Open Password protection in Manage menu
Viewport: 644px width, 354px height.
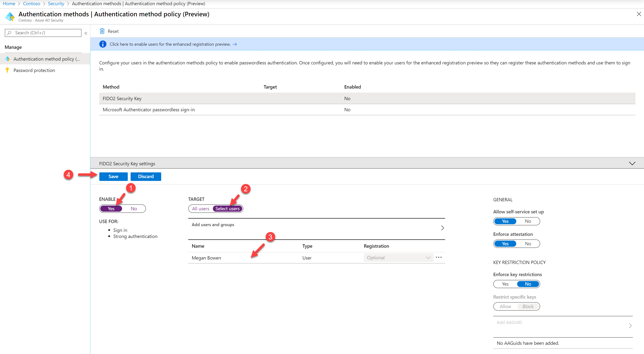coord(34,70)
